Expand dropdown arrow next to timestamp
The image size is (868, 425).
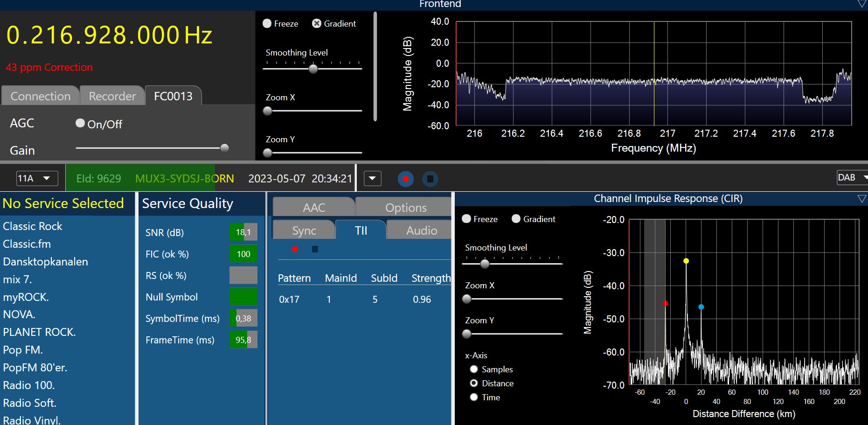372,179
